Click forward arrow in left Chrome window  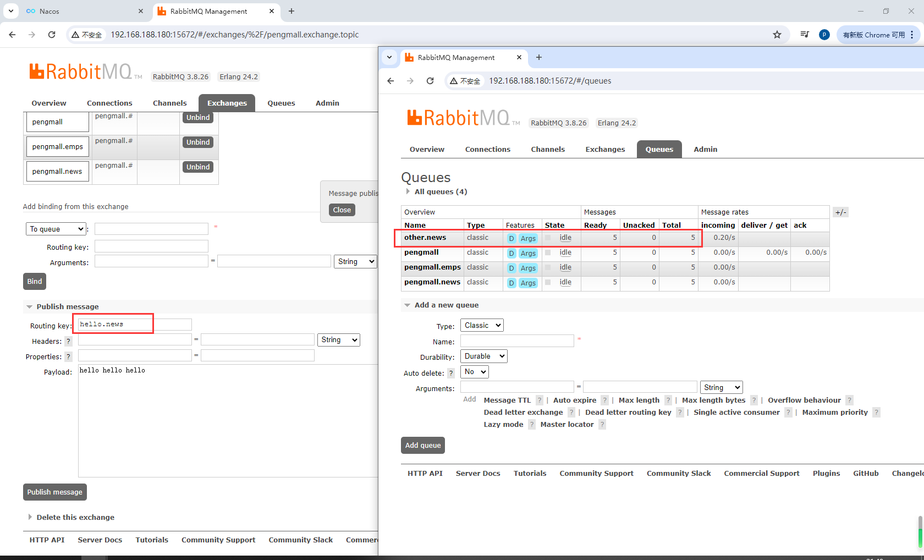tap(32, 35)
